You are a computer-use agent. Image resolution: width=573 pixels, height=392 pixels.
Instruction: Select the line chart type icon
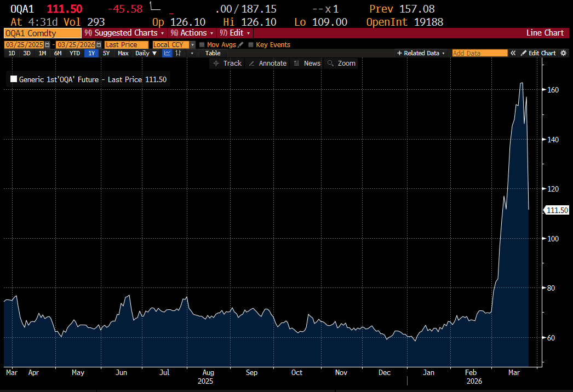coord(168,53)
